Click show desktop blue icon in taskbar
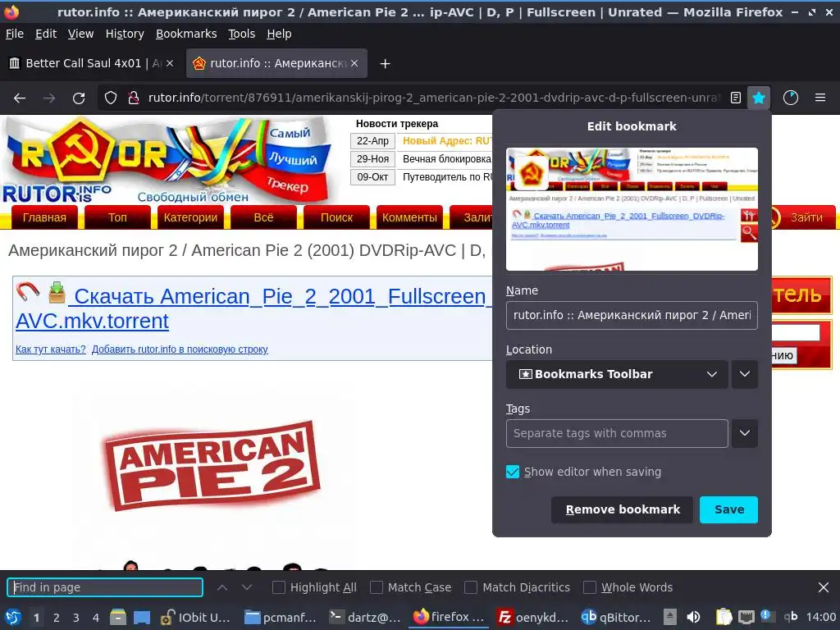The height and width of the screenshot is (630, 840). [141, 618]
